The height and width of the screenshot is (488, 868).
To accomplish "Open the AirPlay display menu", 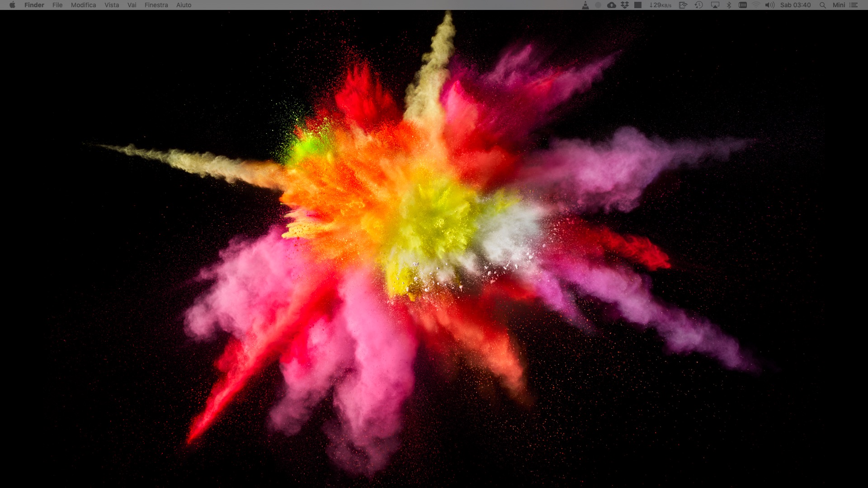I will pos(715,5).
